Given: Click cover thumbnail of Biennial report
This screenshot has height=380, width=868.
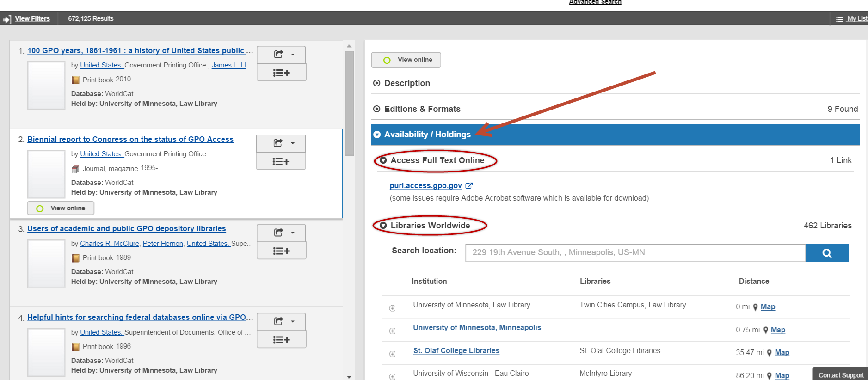Looking at the screenshot, I should [46, 174].
